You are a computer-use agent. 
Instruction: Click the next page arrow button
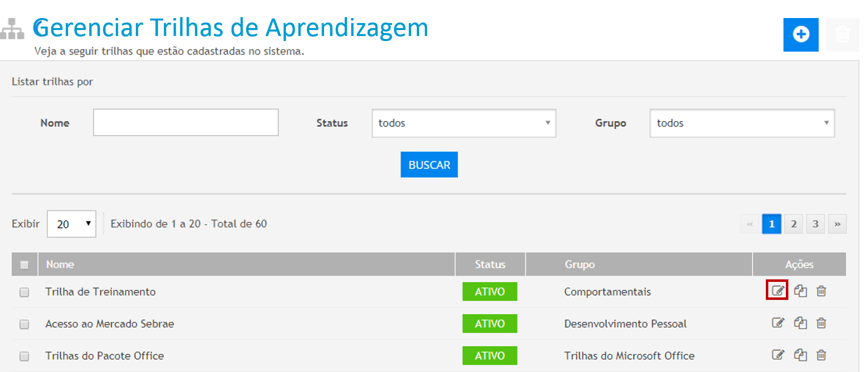click(x=837, y=224)
